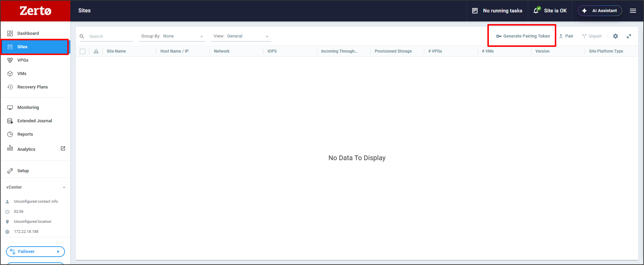This screenshot has height=265, width=644.
Task: Sort by Host Name / IP column
Action: [174, 51]
